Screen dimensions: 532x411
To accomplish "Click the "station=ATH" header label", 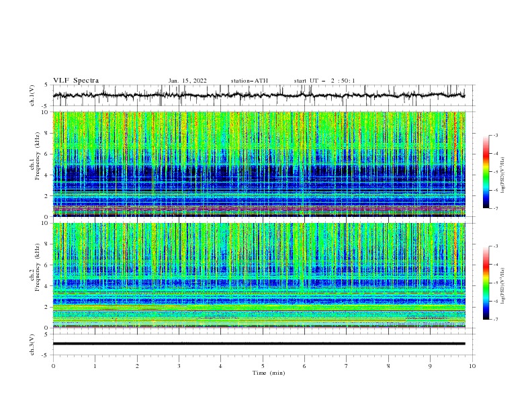I will [249, 81].
